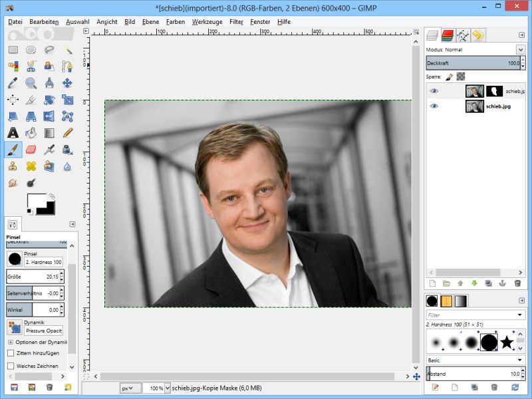Screen dimensions: 532x399
Task: Select the Paths tool in the toolbox
Action: point(68,66)
